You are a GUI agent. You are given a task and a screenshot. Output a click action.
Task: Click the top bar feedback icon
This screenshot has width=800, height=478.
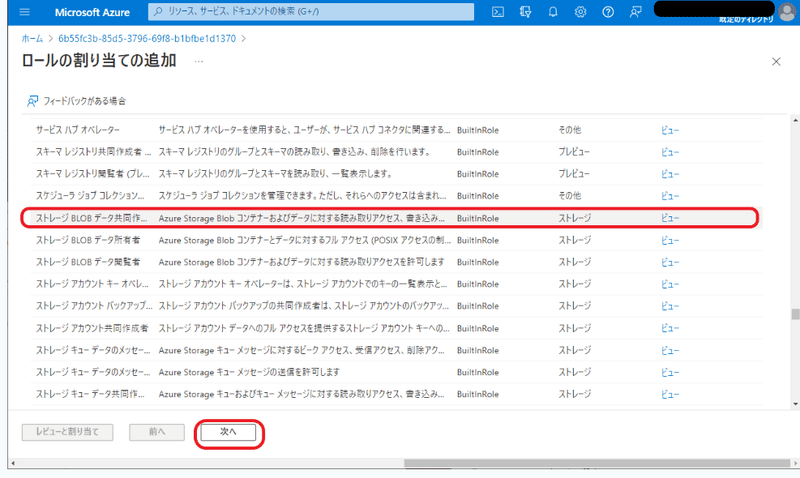click(635, 12)
